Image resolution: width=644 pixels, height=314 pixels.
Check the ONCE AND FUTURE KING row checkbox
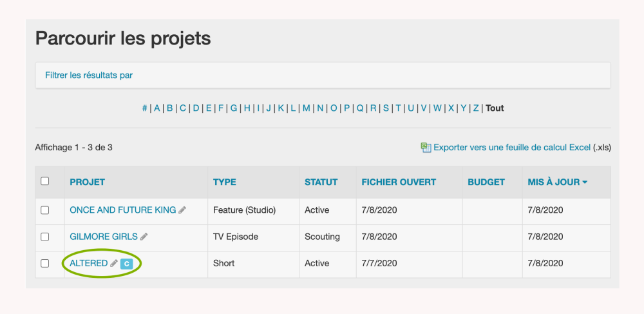pos(45,210)
